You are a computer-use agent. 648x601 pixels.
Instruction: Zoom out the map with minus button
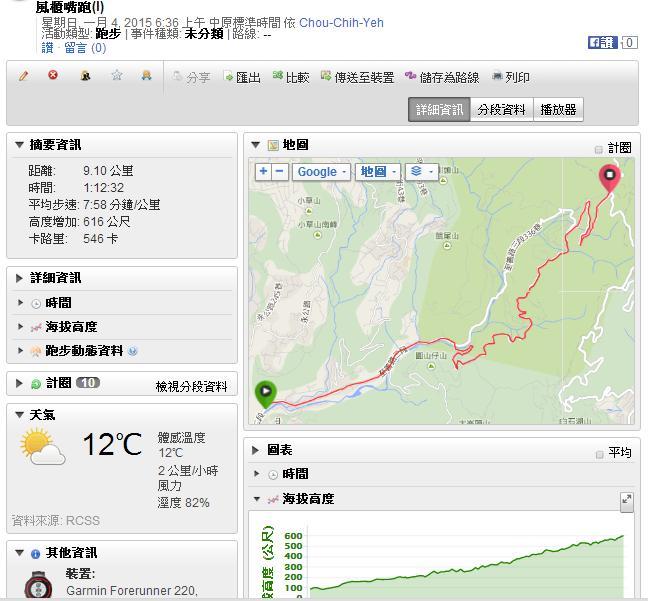[279, 172]
